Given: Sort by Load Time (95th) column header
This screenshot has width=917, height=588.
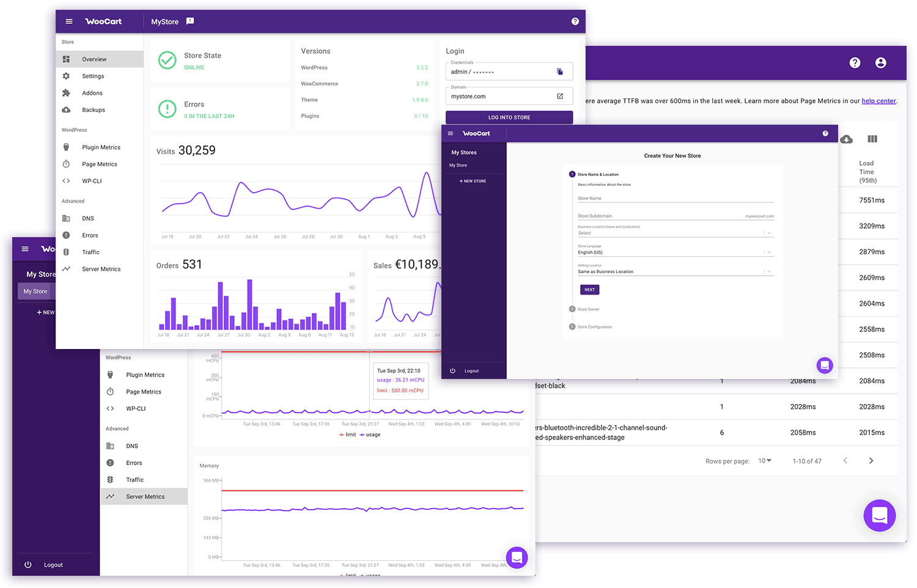Looking at the screenshot, I should 867,172.
